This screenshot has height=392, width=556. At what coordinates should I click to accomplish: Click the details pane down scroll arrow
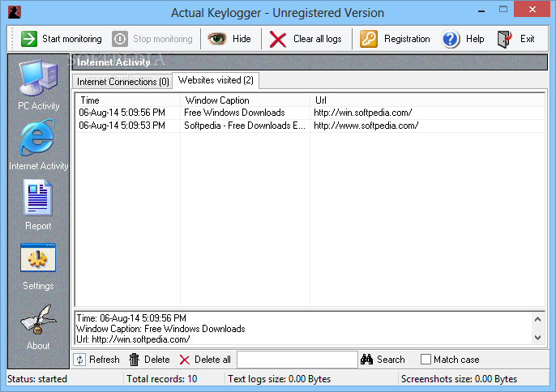pos(537,338)
